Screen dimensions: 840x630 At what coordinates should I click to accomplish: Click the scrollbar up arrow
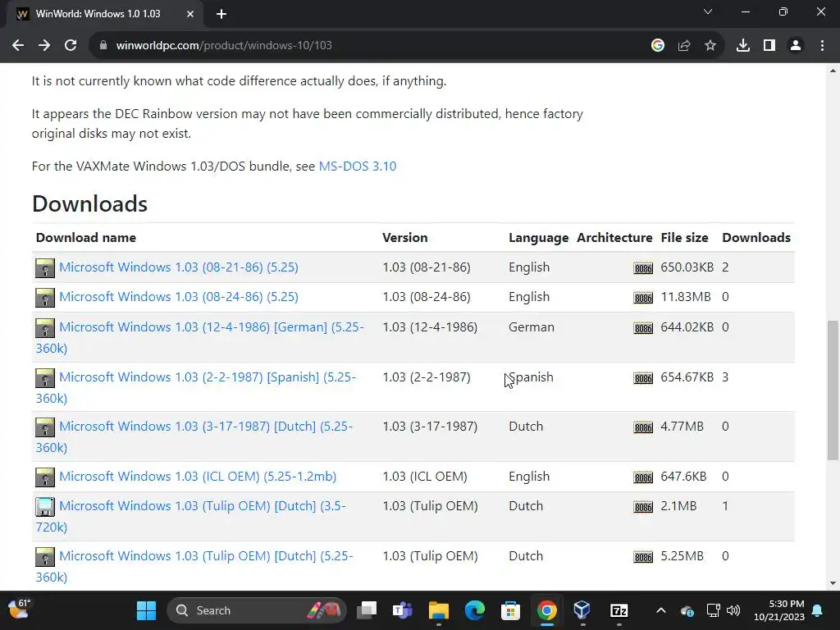pos(833,71)
